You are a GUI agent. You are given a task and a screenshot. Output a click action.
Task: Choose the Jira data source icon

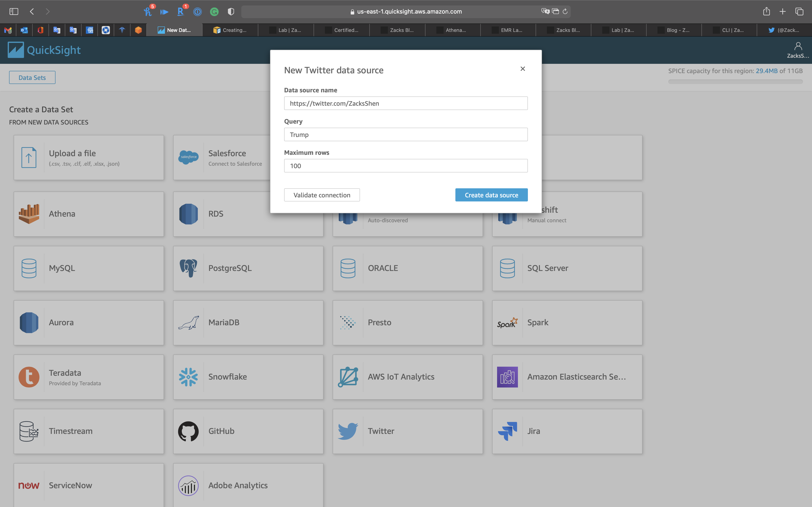[x=507, y=431]
